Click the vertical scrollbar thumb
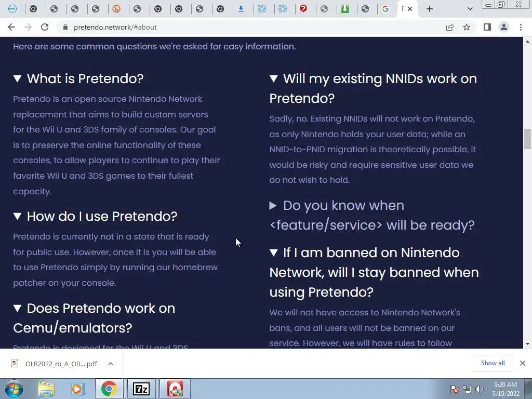Screen dimensions: 532x399 pos(527,139)
